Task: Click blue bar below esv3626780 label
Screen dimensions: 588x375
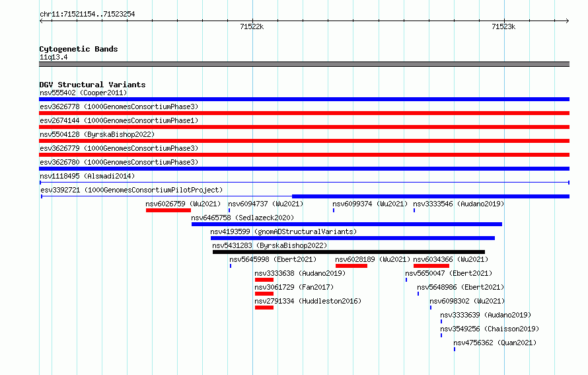Action: pos(304,169)
